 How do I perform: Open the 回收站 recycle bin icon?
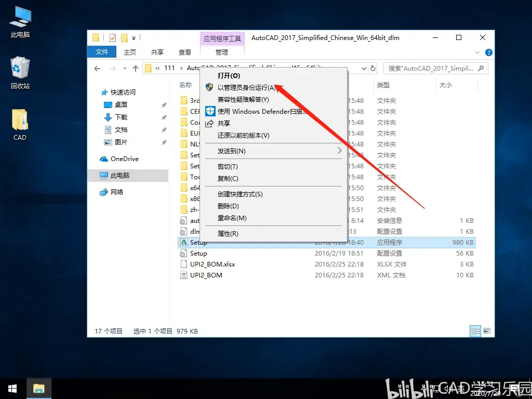(20, 73)
